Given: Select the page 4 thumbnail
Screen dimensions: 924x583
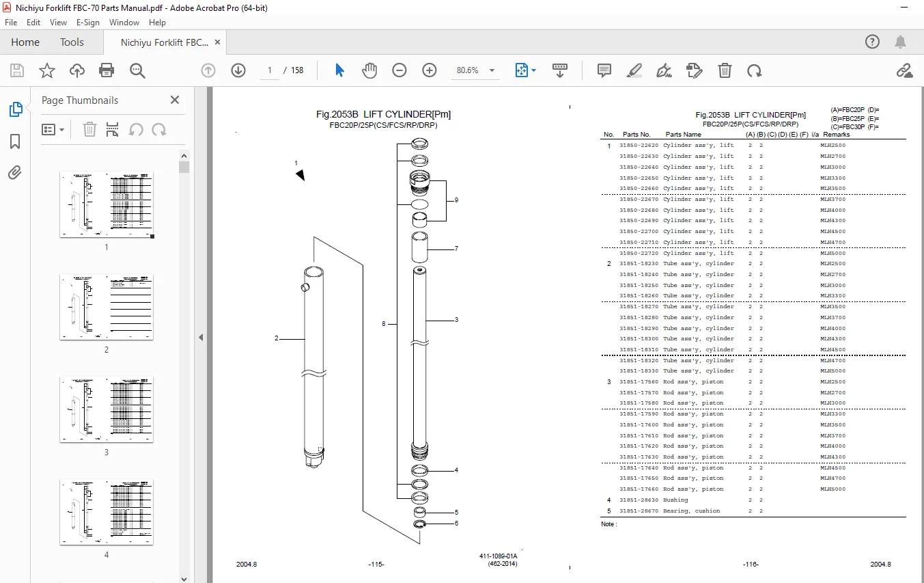Looking at the screenshot, I should 107,512.
